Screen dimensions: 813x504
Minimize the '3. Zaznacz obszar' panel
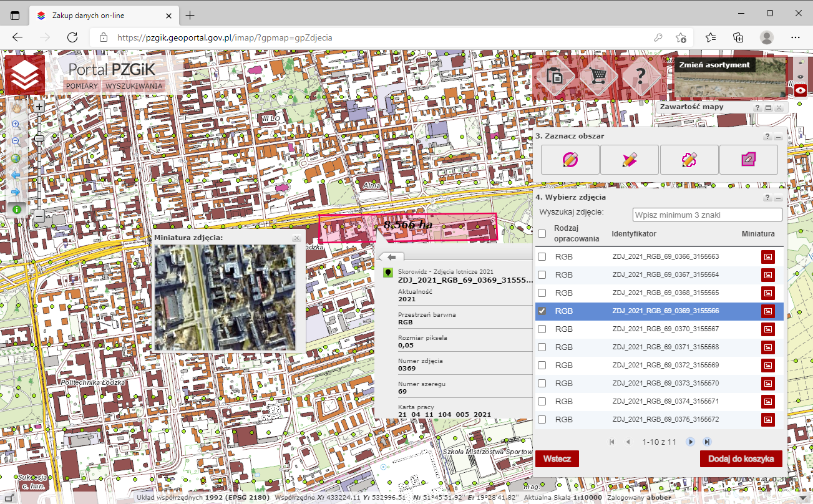[778, 137]
